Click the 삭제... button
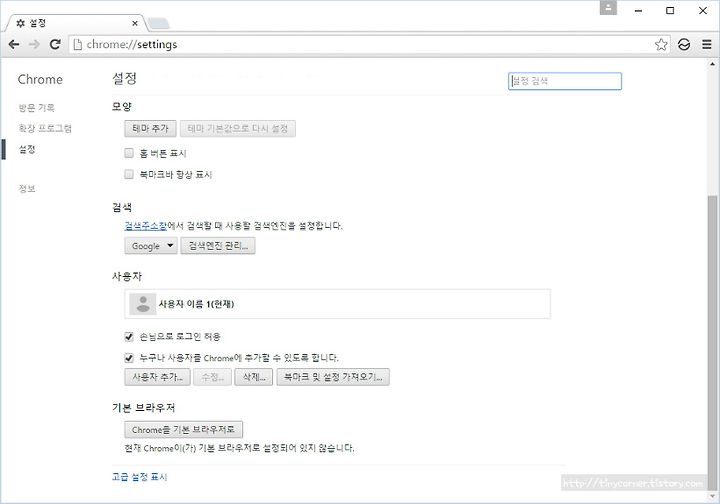Image resolution: width=720 pixels, height=504 pixels. point(254,377)
